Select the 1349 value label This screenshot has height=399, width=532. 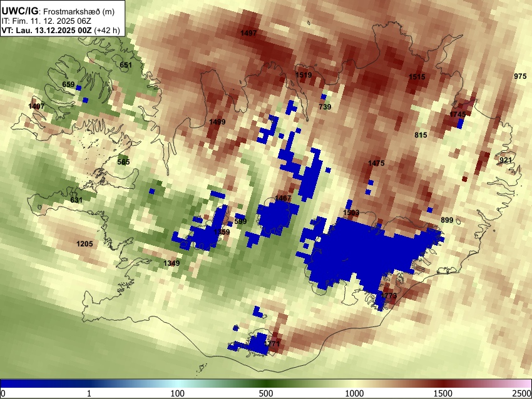point(171,263)
